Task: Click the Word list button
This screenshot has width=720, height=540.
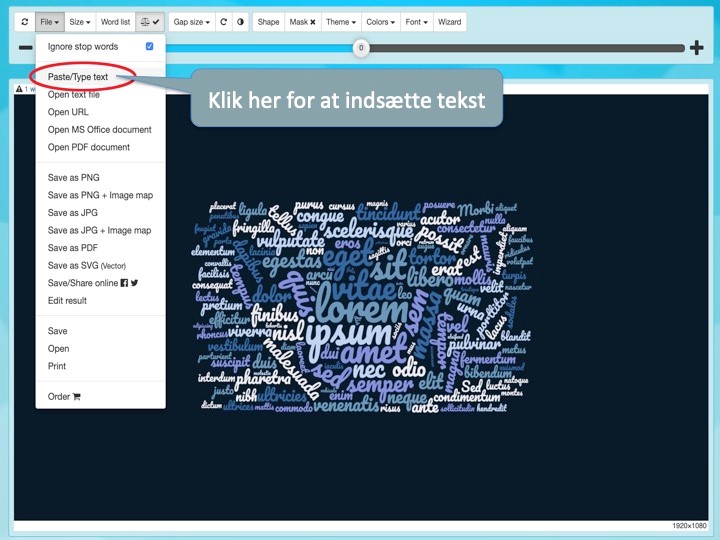Action: 115,21
